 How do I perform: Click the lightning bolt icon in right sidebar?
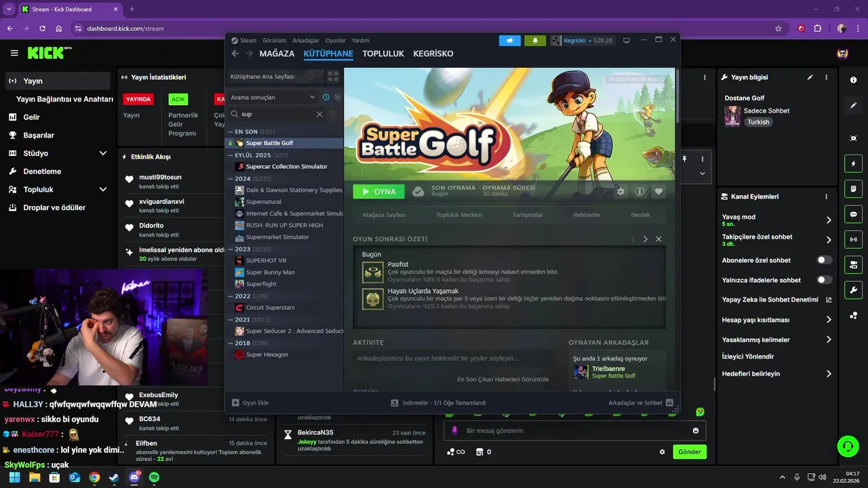pyautogui.click(x=853, y=163)
